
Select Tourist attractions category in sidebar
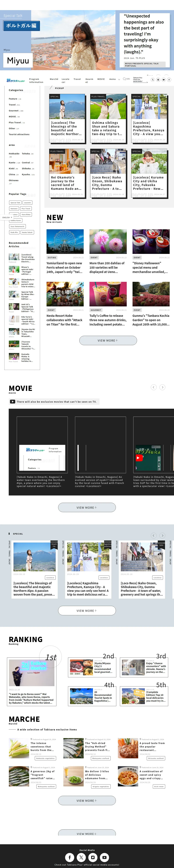click(19, 134)
